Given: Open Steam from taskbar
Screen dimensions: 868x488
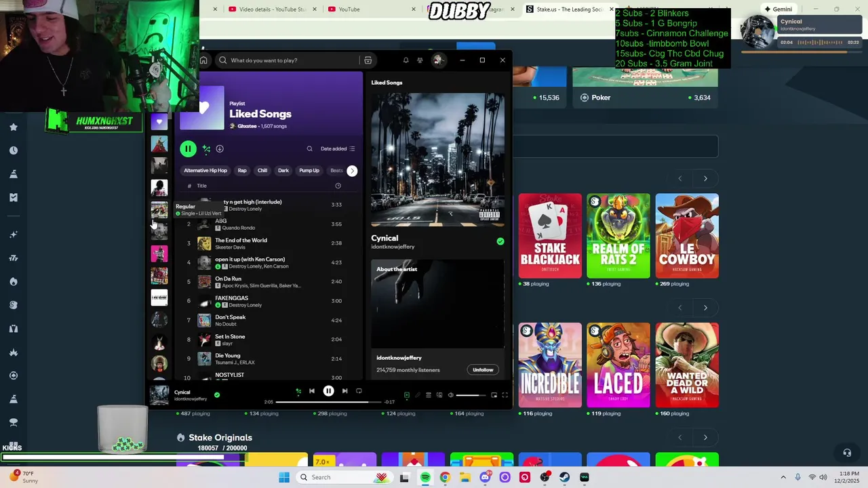Looking at the screenshot, I should (x=564, y=477).
